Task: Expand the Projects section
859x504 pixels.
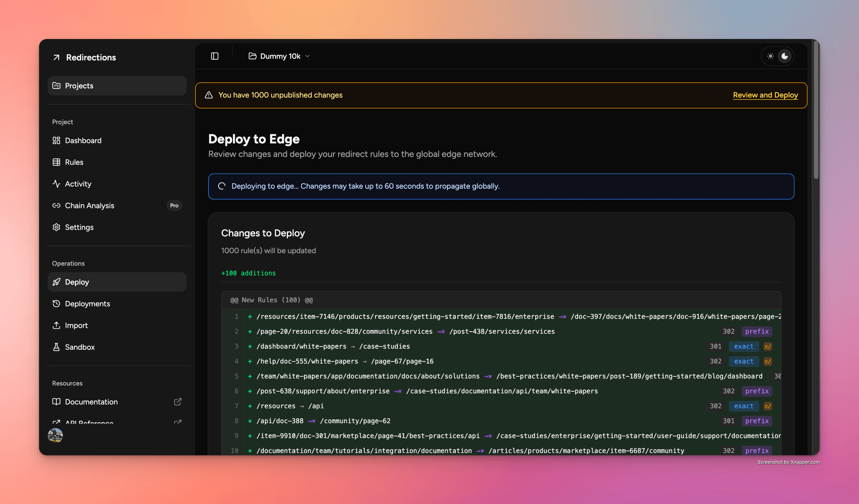Action: [x=79, y=85]
